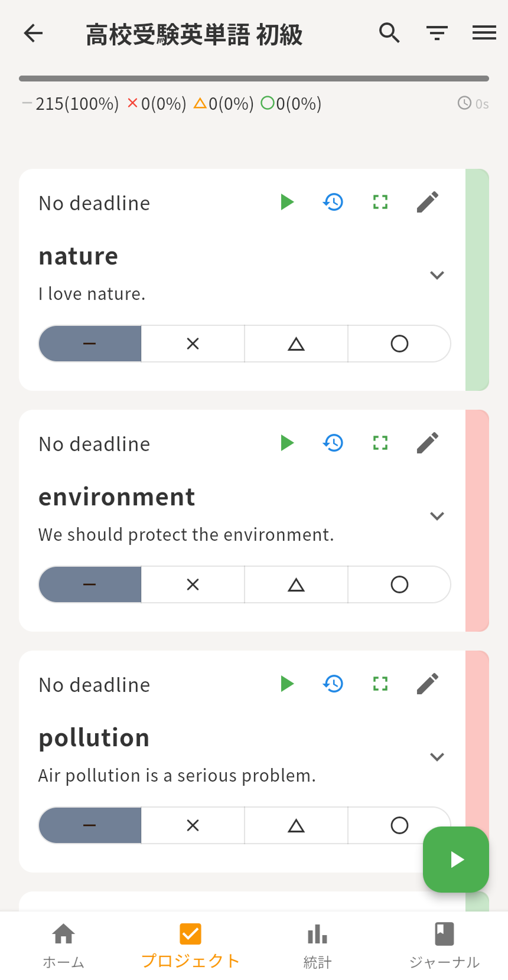
Task: Show history for the nature card
Action: [333, 202]
